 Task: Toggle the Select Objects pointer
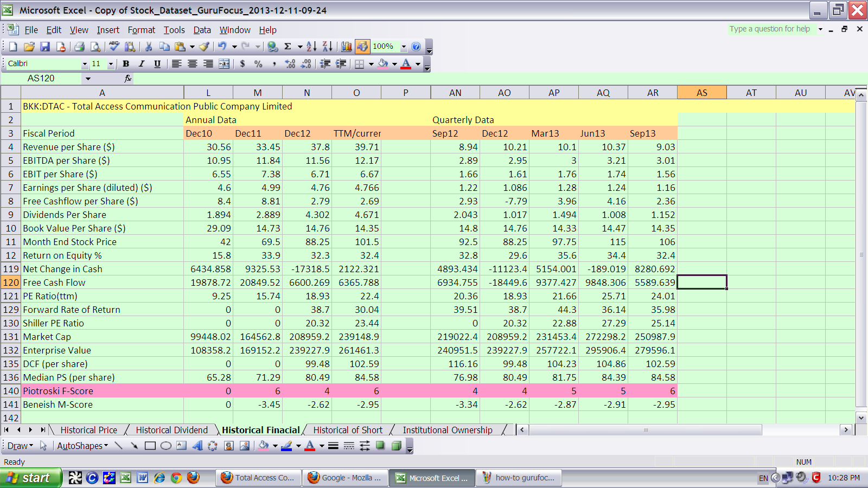point(43,446)
